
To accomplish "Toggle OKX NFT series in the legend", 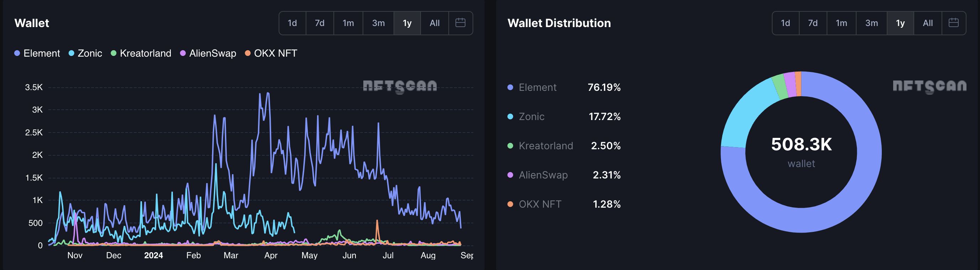I will [271, 53].
